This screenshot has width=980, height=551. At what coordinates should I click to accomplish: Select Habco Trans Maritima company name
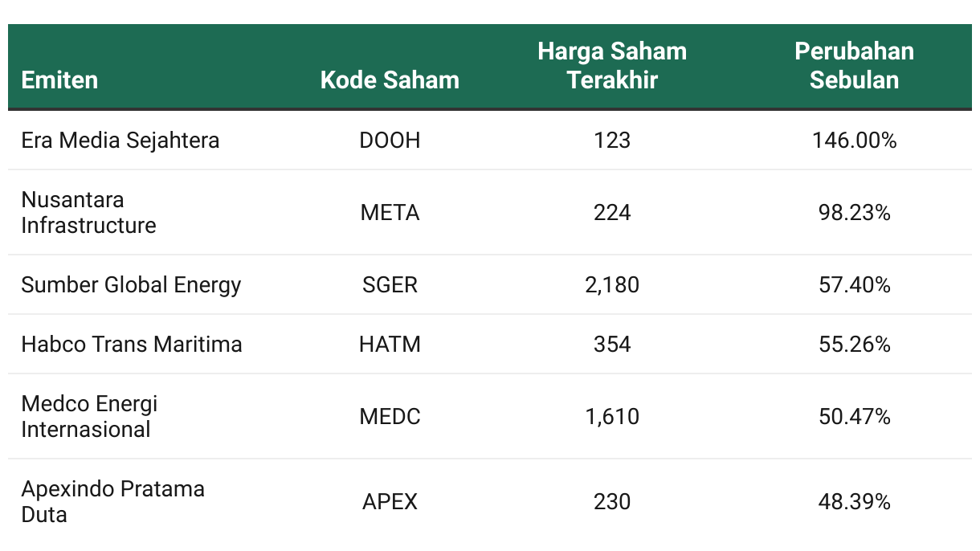[132, 345]
